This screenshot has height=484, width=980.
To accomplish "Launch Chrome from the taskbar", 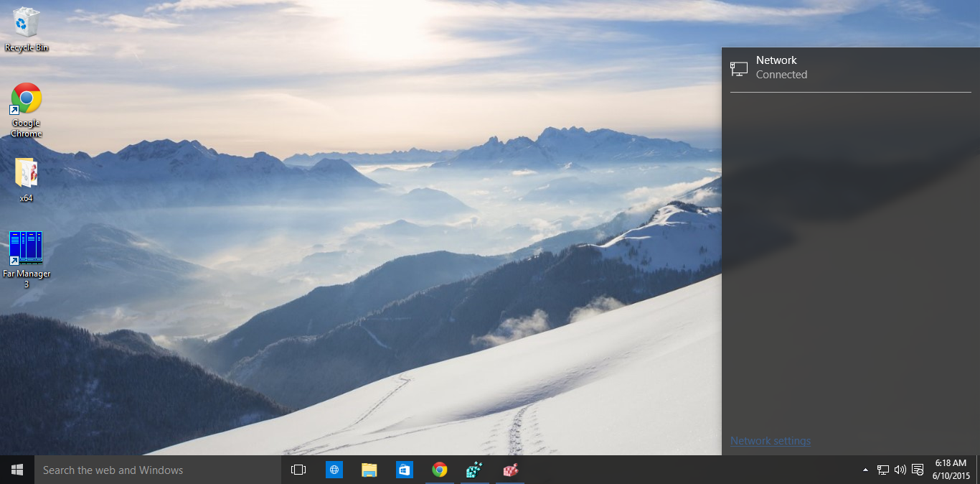I will tap(439, 470).
